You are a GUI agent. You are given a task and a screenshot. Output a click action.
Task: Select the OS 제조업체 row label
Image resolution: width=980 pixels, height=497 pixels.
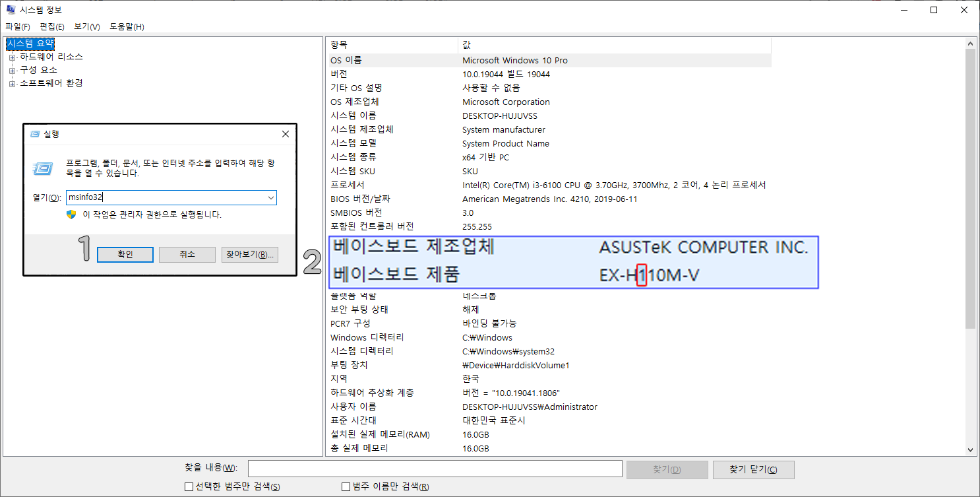coord(355,102)
